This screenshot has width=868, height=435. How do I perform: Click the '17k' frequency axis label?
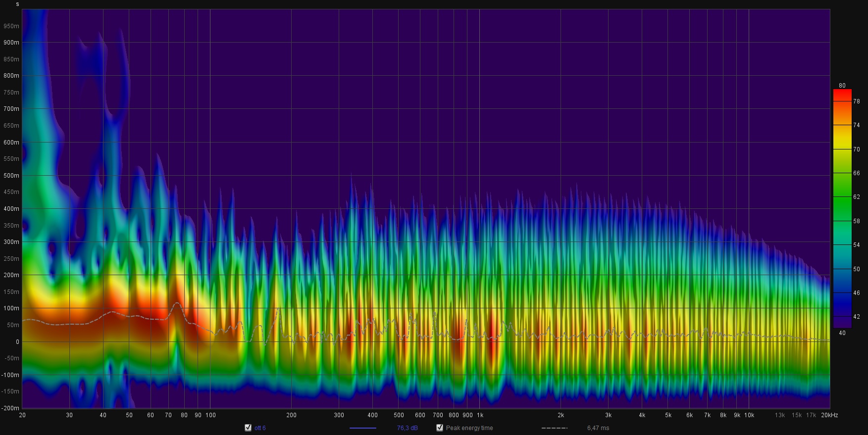(x=811, y=415)
